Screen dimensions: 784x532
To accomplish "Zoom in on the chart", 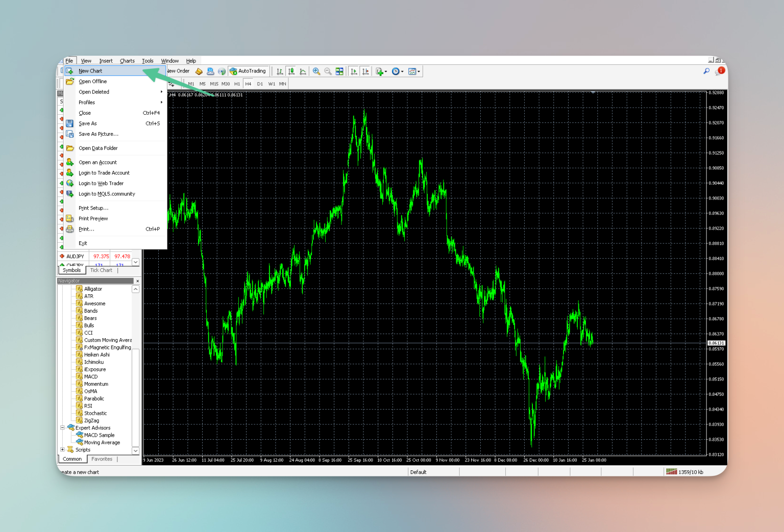I will [316, 71].
